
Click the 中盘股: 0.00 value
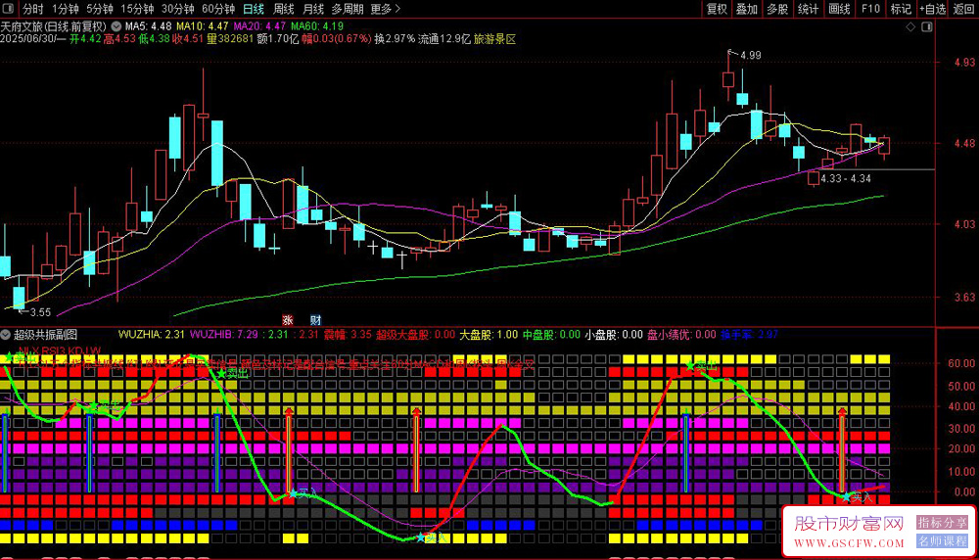pos(551,335)
